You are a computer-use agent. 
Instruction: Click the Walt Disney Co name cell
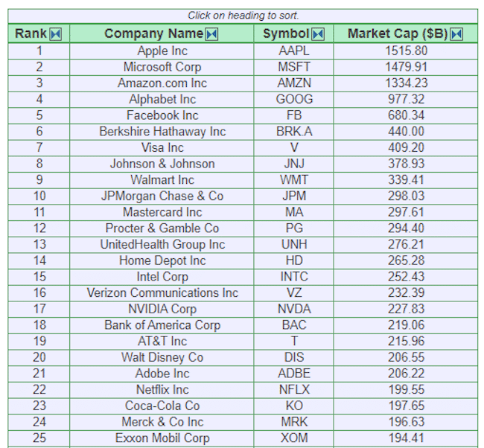coord(162,357)
